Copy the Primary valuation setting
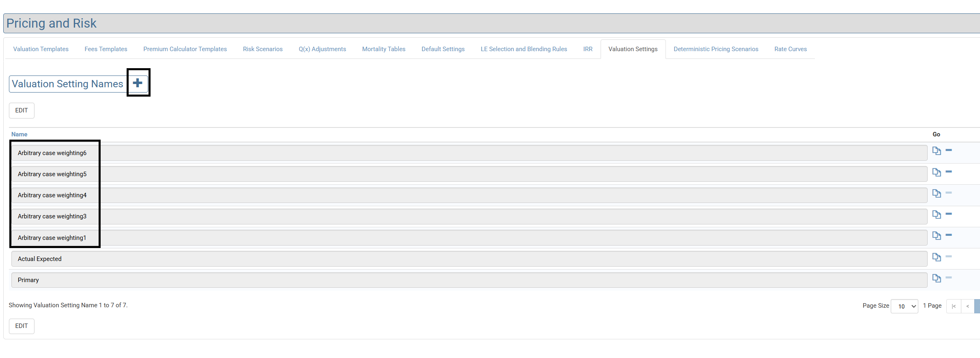Image resolution: width=980 pixels, height=358 pixels. click(x=936, y=278)
